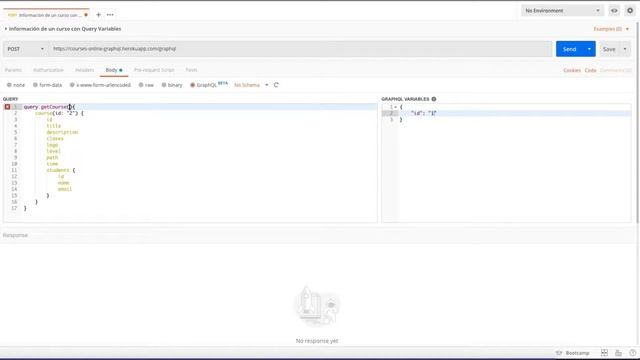Select the open request tab
This screenshot has width=640, height=360.
coord(47,15)
